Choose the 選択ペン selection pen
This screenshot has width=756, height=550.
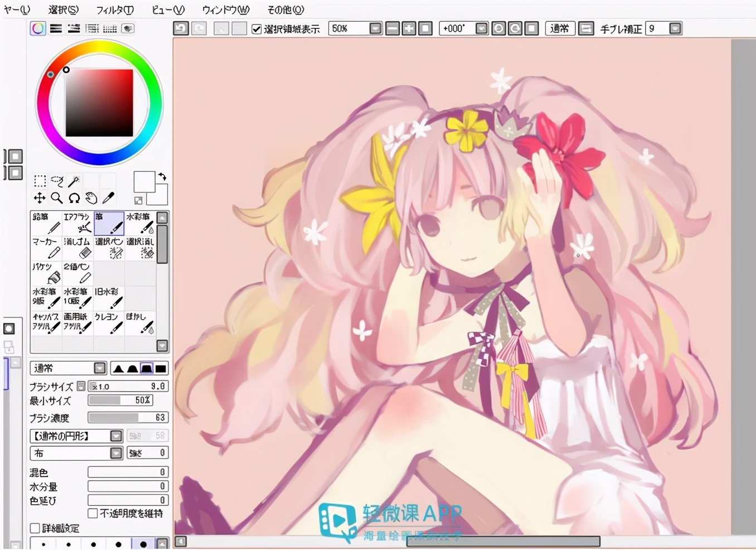(x=109, y=248)
